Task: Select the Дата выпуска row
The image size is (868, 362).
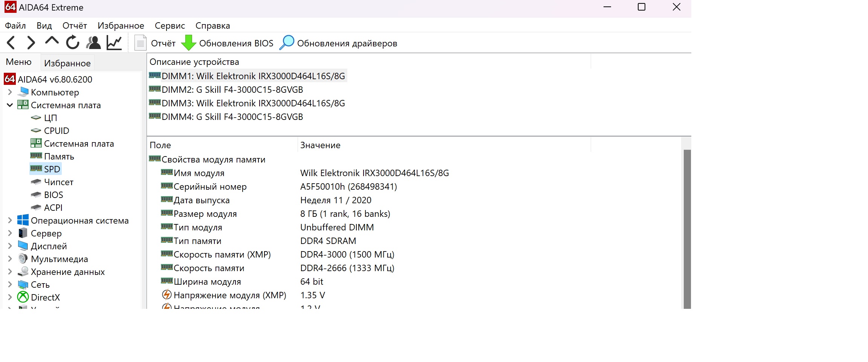Action: (x=369, y=200)
